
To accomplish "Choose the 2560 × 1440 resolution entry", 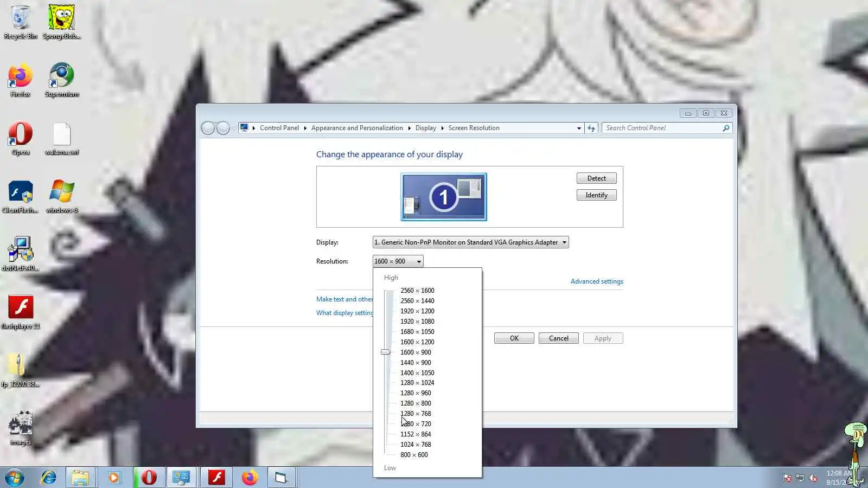I will click(417, 301).
